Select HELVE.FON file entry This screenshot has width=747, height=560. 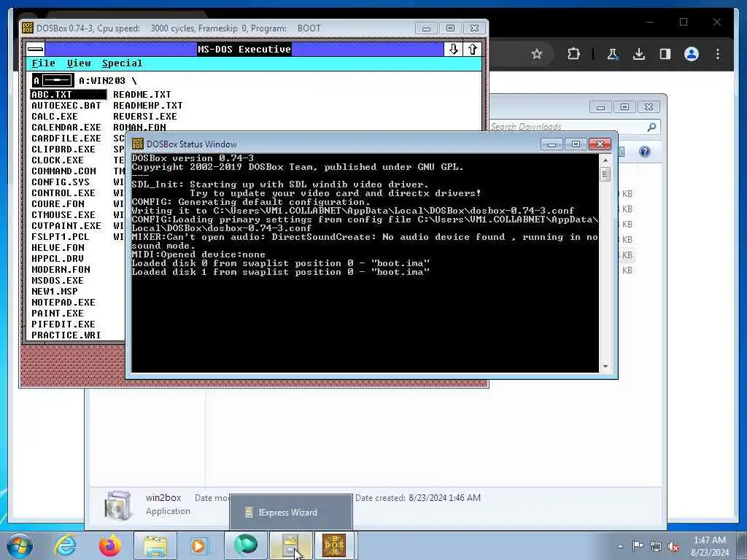pyautogui.click(x=58, y=248)
